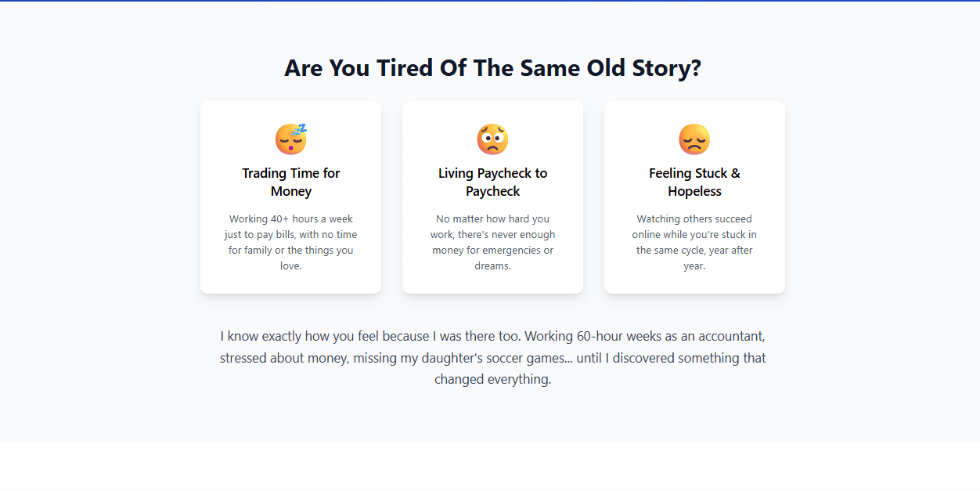
Task: Click the words "changed everything." in the paragraph
Action: point(492,380)
